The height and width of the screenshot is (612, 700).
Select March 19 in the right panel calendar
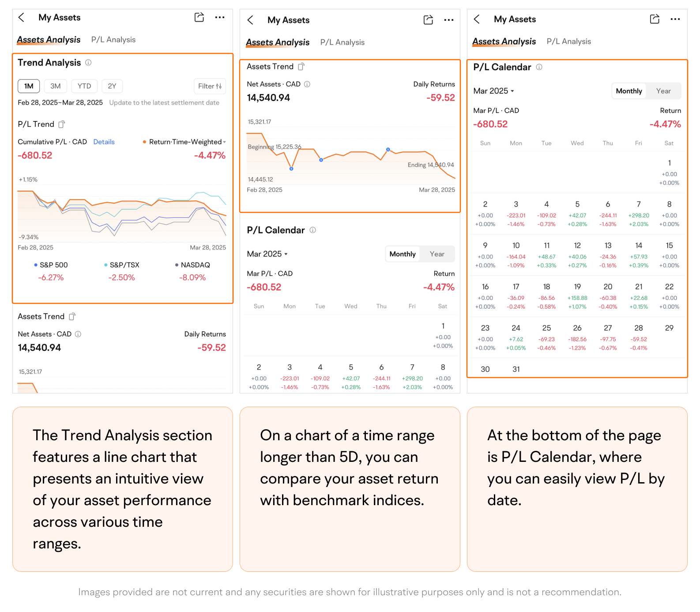coord(577,296)
